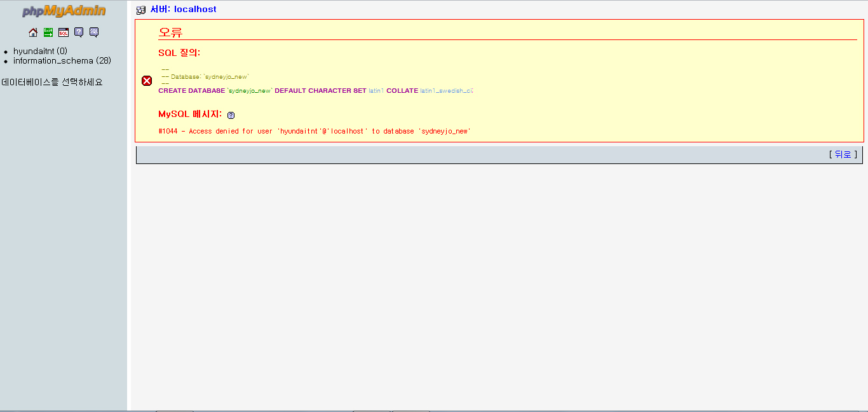Image resolution: width=868 pixels, height=412 pixels.
Task: Click the #1044 Access denied error message
Action: pyautogui.click(x=314, y=131)
